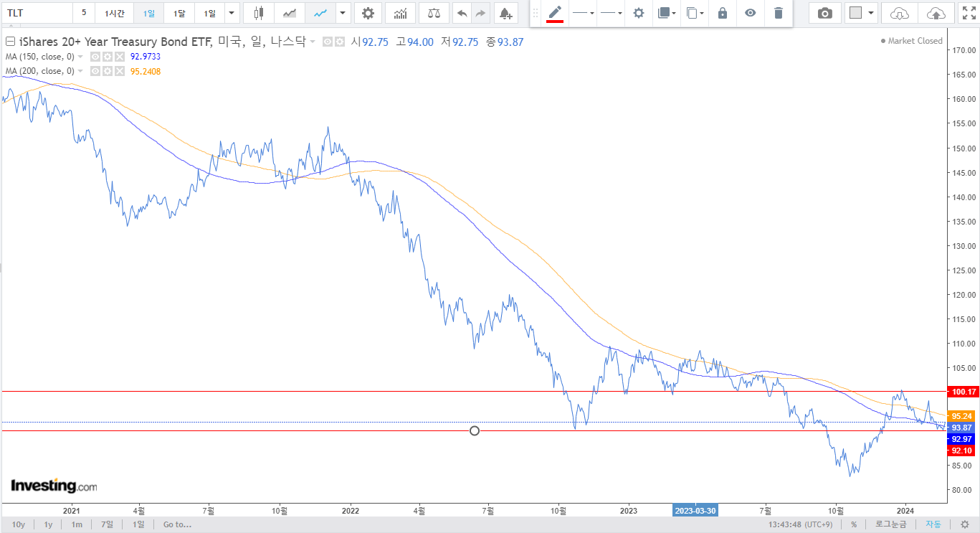Set range to 10y
The height and width of the screenshot is (533, 980).
(19, 524)
